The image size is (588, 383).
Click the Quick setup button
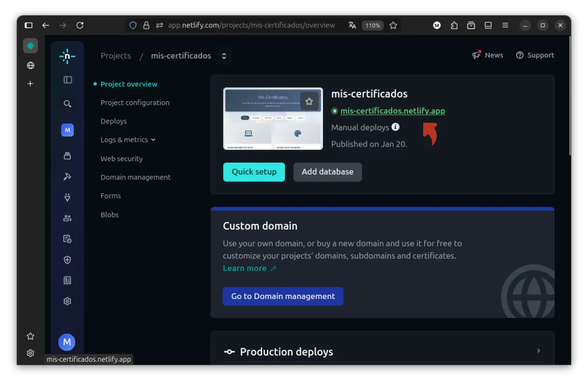[x=254, y=172]
